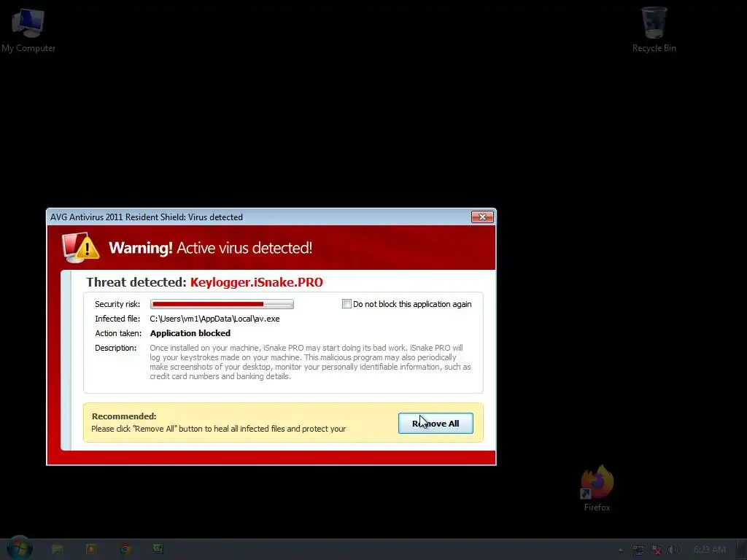The width and height of the screenshot is (747, 560).
Task: Show hidden system tray icons
Action: (x=620, y=550)
